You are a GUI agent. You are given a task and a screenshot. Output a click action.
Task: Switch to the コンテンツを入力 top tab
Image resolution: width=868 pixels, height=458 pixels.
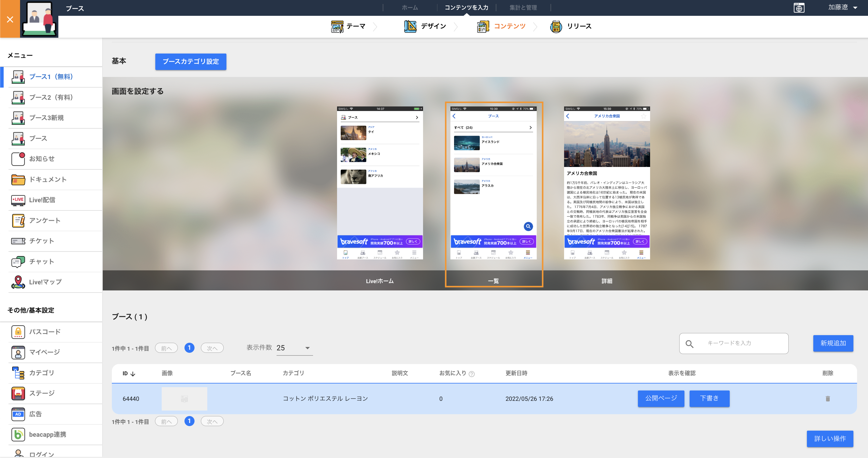pos(466,7)
